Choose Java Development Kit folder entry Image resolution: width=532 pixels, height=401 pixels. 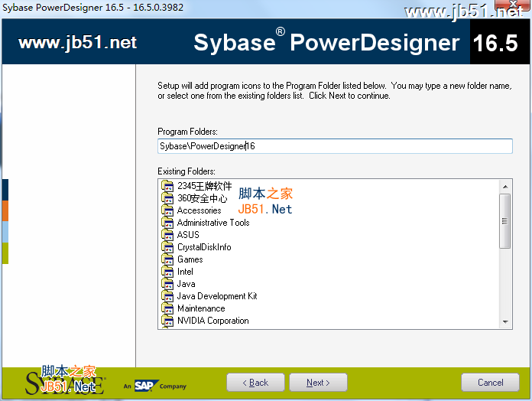[x=217, y=296]
